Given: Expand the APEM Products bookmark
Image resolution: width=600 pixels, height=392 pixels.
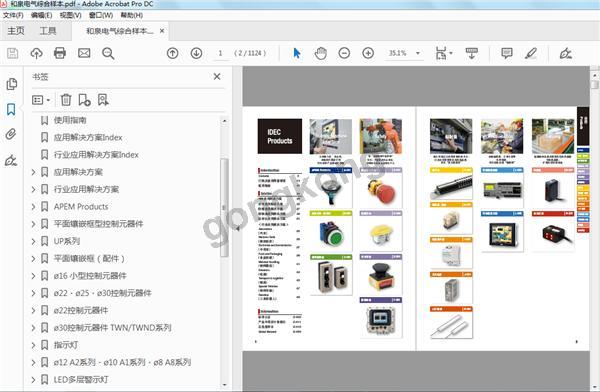Looking at the screenshot, I should 33,207.
